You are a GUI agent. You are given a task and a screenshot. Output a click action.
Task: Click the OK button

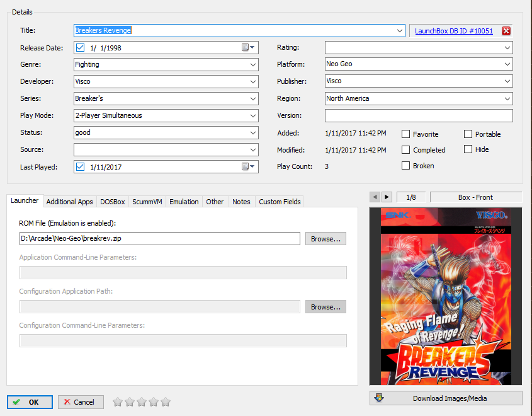[x=30, y=402]
